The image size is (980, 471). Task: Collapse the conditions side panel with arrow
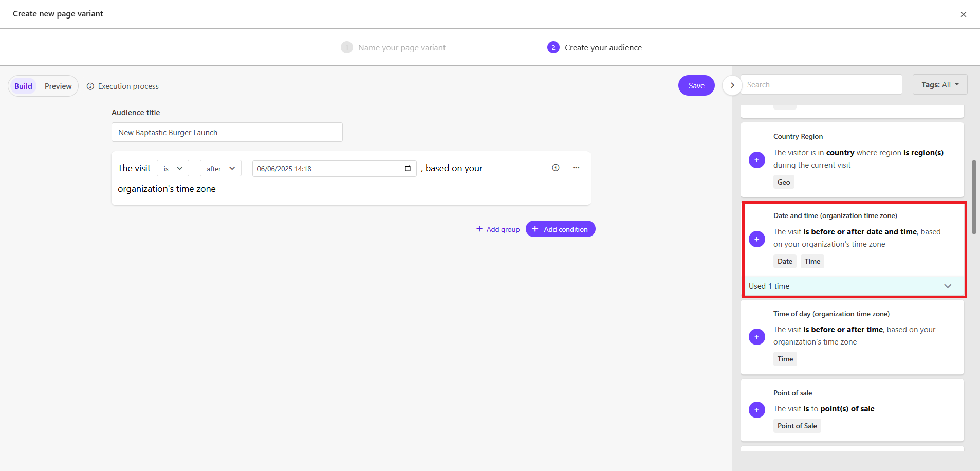click(732, 85)
